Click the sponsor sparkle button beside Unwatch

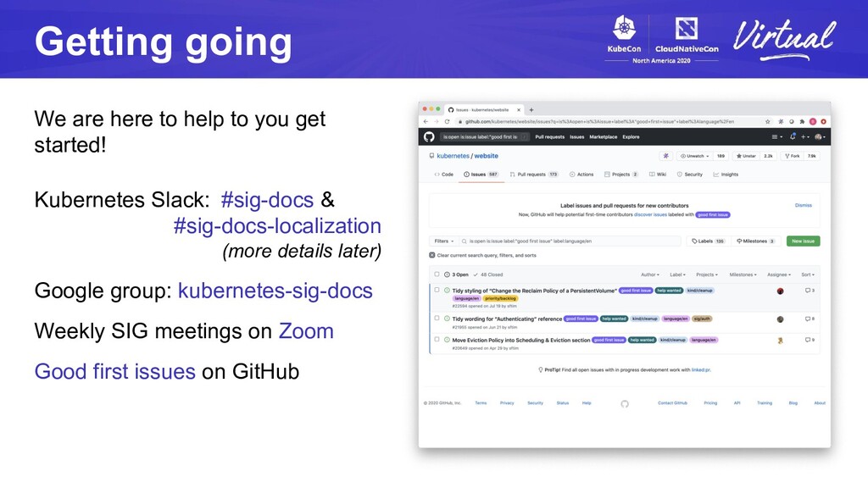(665, 156)
